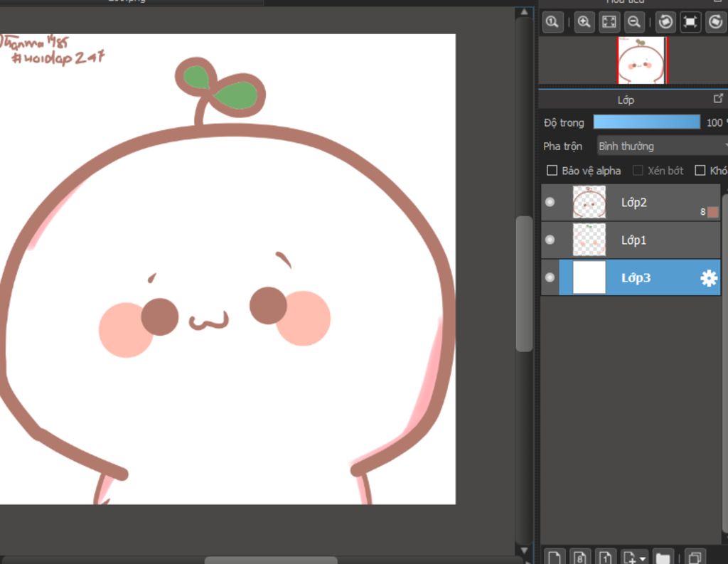Viewport: 728px width, 564px height.
Task: Open the Pha trộn blend mode dropdown
Action: (662, 147)
